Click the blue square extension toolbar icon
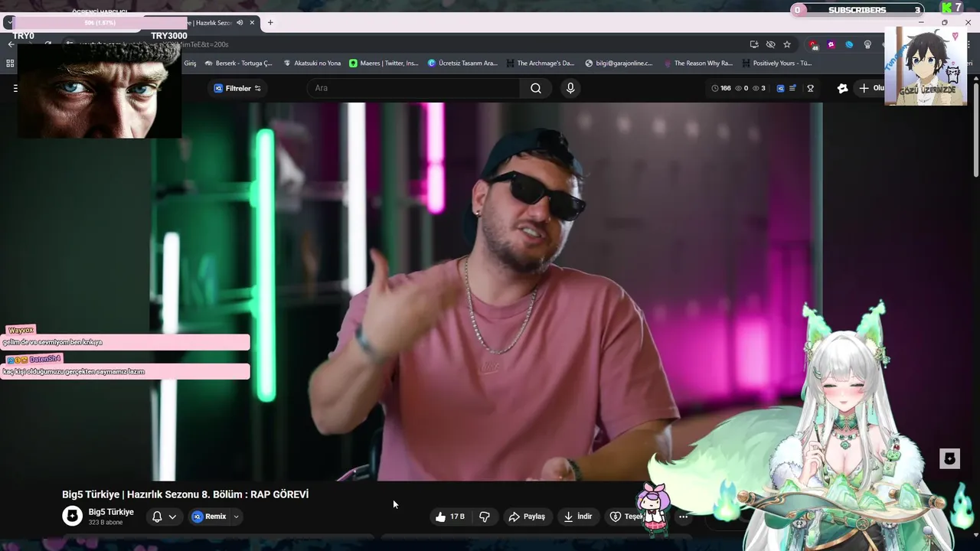This screenshot has height=551, width=980. 780,89
